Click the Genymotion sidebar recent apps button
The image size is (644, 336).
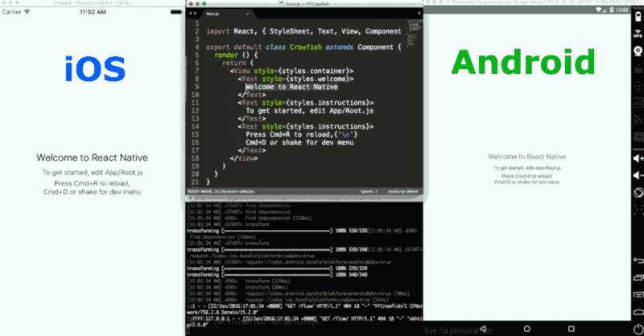click(638, 278)
